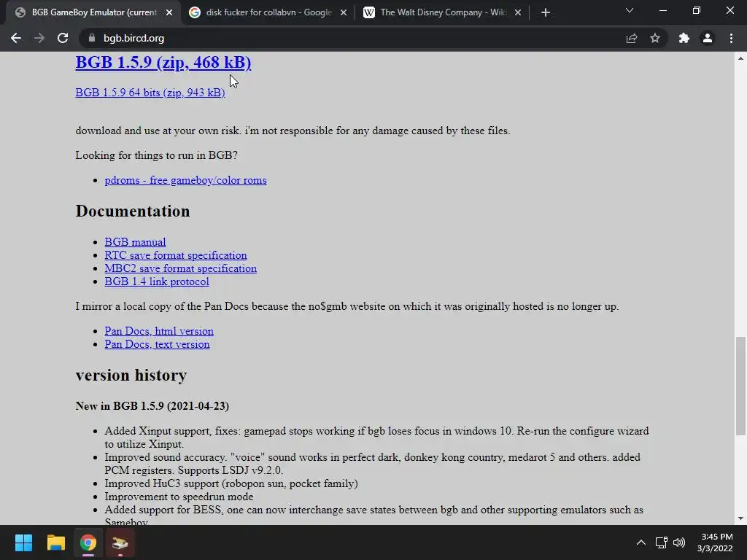Open a new tab with plus button
This screenshot has height=560, width=747.
[546, 12]
